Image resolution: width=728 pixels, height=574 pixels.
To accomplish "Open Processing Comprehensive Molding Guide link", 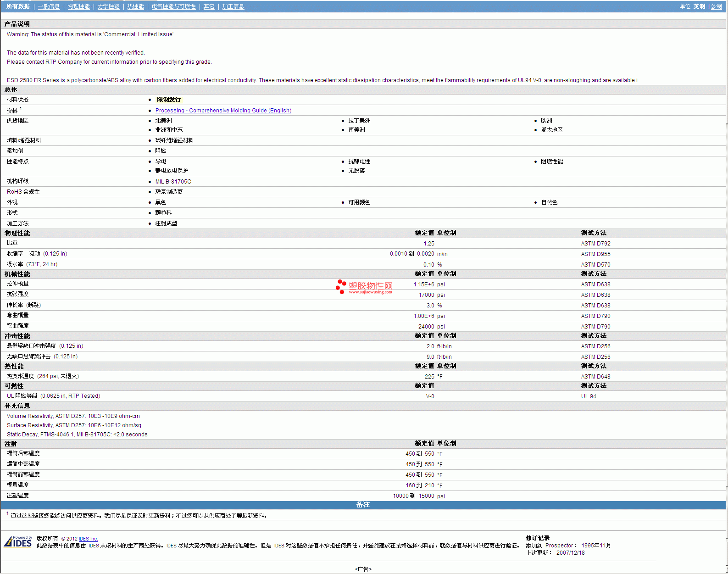I will 223,111.
